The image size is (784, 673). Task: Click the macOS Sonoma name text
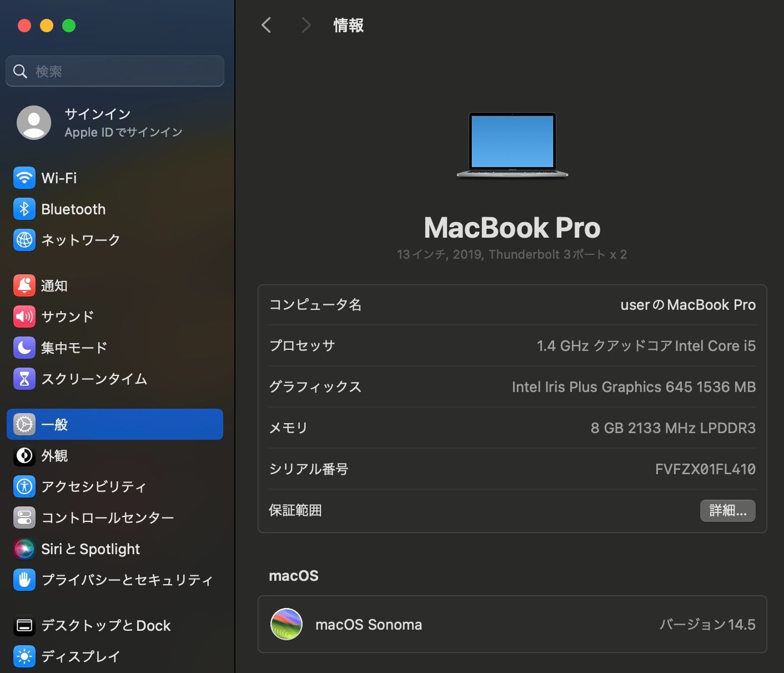(x=369, y=624)
